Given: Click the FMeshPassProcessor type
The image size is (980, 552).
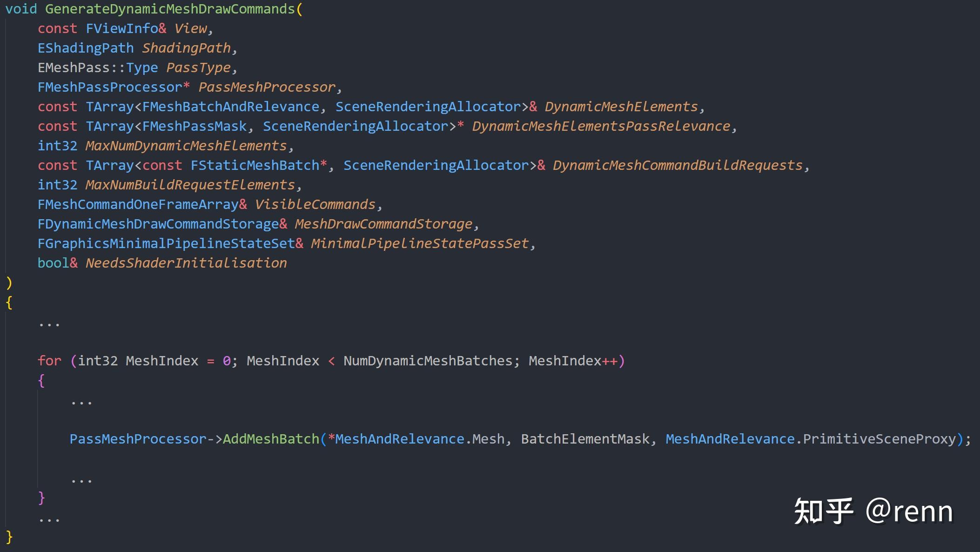Looking at the screenshot, I should point(110,87).
